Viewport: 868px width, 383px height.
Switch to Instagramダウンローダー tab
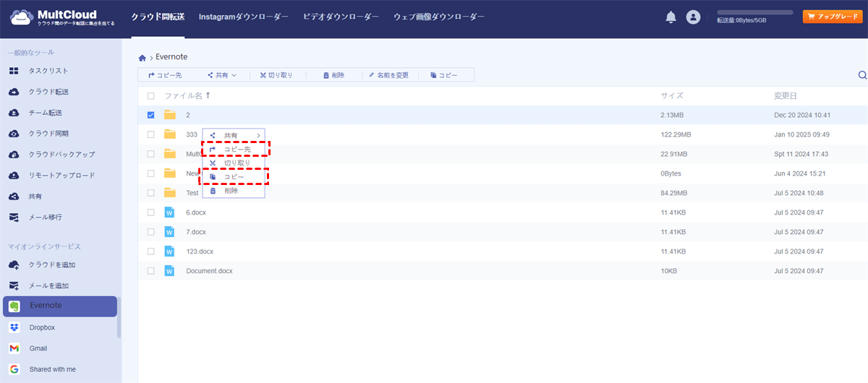(243, 17)
